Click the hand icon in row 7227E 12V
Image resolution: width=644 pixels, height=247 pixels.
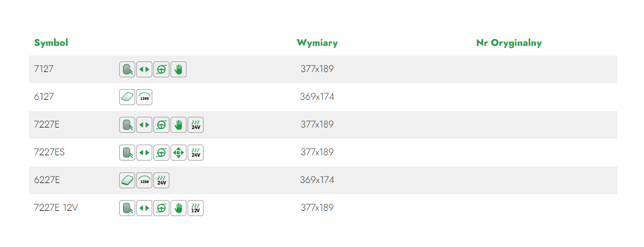pyautogui.click(x=179, y=208)
